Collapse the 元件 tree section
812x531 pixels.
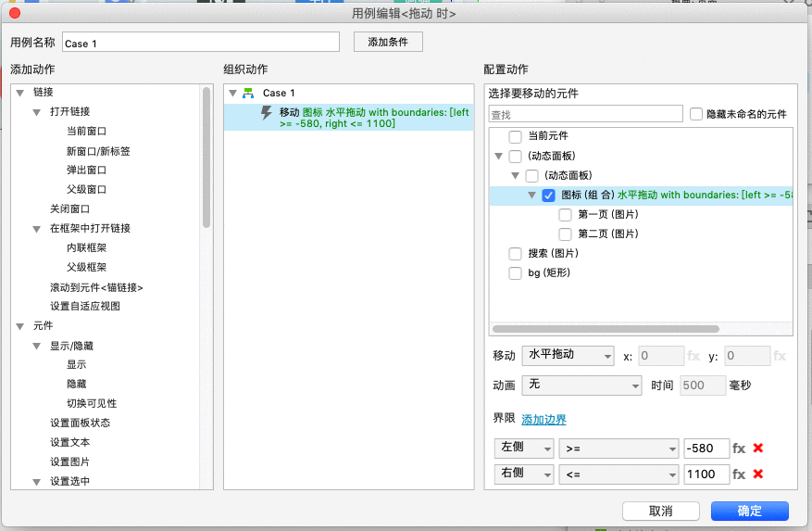20,326
